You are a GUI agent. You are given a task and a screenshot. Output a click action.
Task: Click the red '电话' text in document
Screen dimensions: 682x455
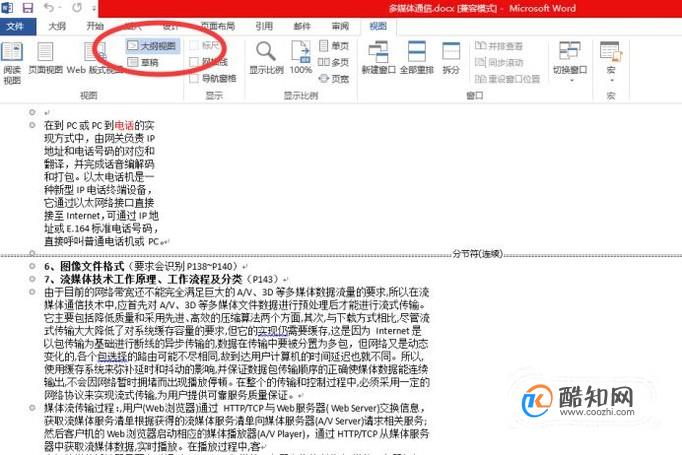[x=124, y=126]
